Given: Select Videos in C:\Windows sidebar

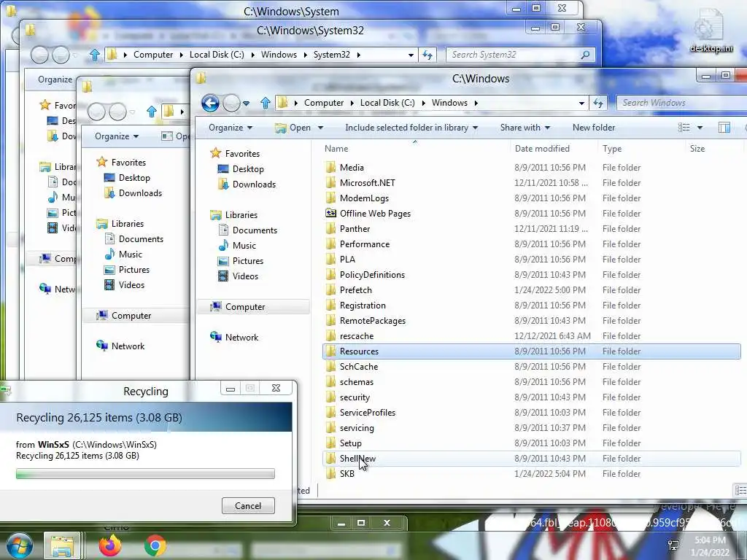Looking at the screenshot, I should click(245, 276).
